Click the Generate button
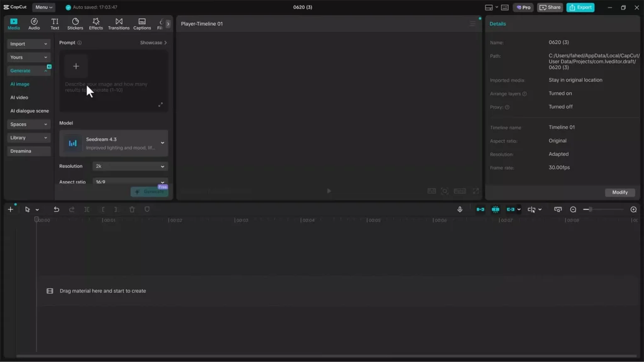Screen dimensions: 644x362 [x=149, y=192]
